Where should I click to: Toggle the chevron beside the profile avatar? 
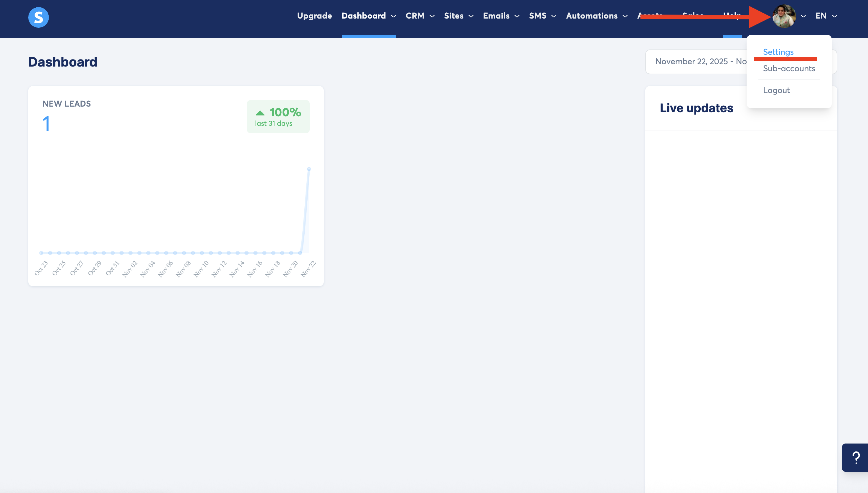coord(803,16)
